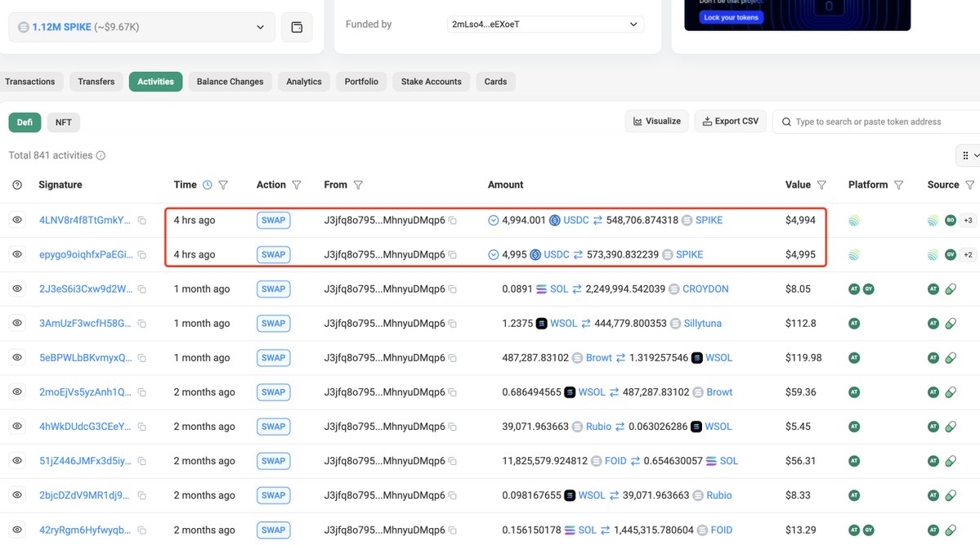Click the info icon next to Total 841 activities
This screenshot has height=546, width=980.
(100, 155)
